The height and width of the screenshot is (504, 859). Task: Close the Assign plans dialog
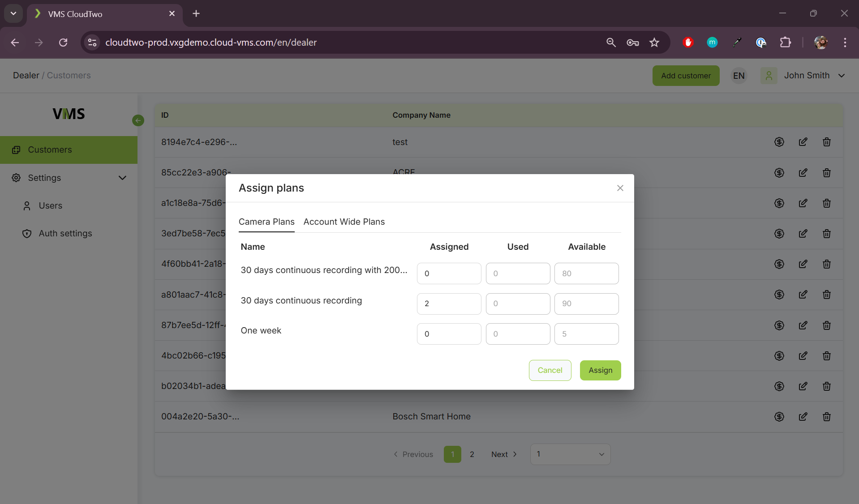pos(620,188)
